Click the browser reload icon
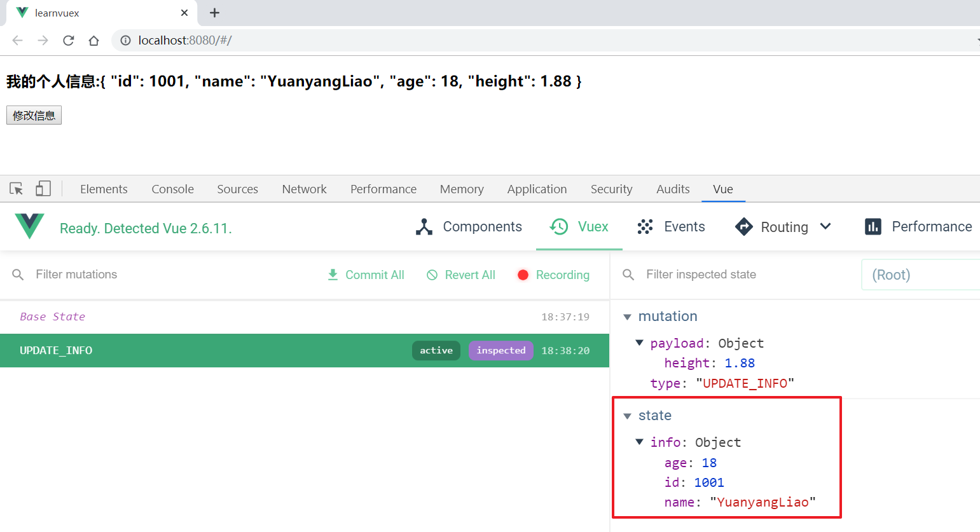The height and width of the screenshot is (532, 980). tap(69, 41)
